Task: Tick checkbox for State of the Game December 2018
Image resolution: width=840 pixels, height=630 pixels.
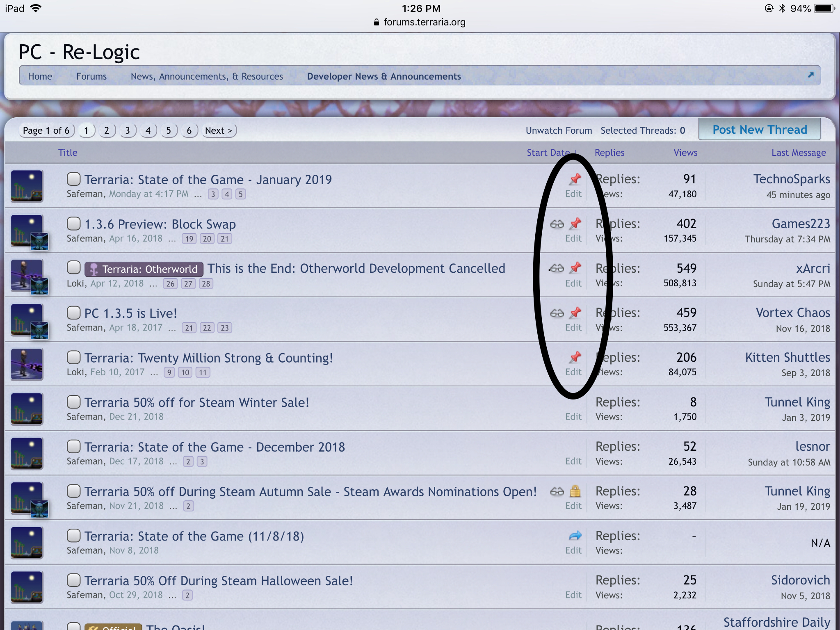Action: 73,446
